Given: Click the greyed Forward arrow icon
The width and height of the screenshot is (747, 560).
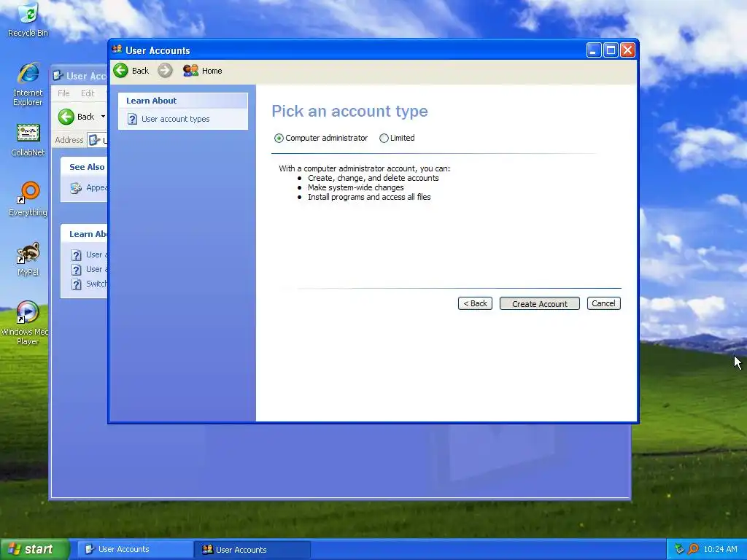Looking at the screenshot, I should 165,71.
